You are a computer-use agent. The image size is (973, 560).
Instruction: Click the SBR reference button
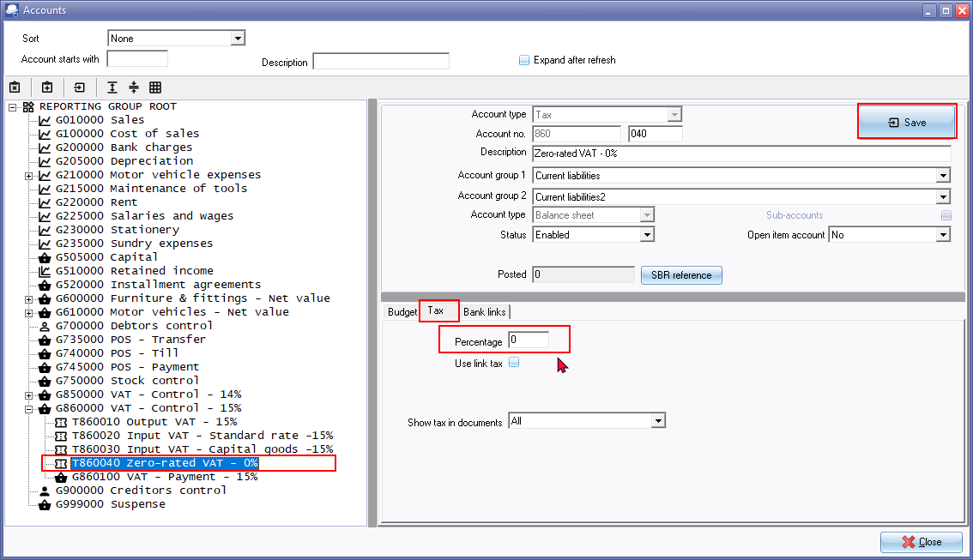click(681, 275)
